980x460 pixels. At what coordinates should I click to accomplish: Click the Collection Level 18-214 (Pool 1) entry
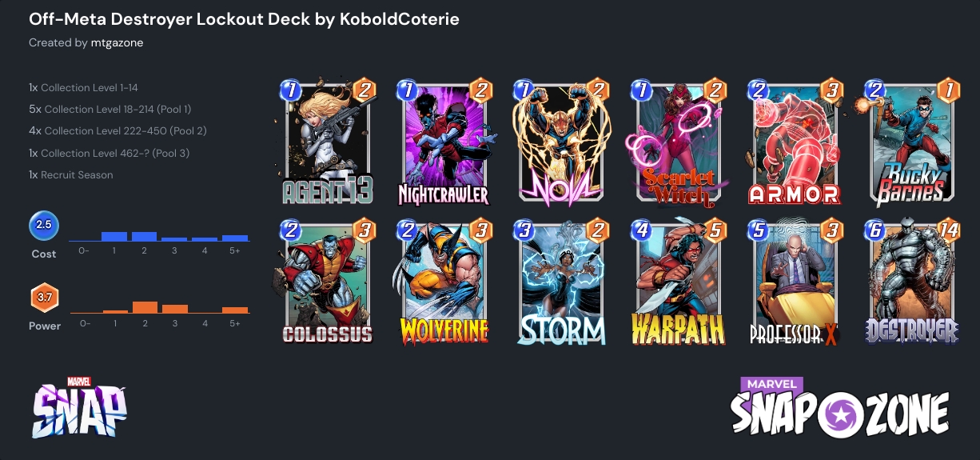110,109
